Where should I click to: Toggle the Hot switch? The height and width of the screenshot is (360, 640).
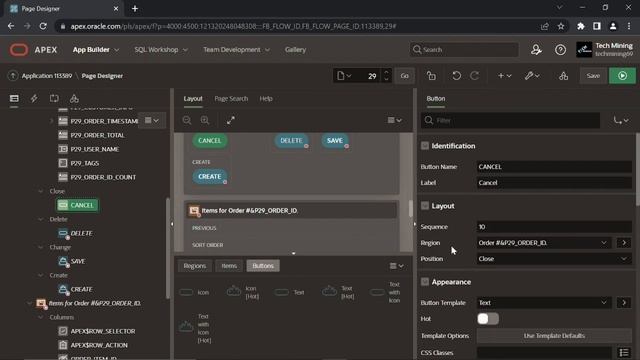pyautogui.click(x=488, y=319)
